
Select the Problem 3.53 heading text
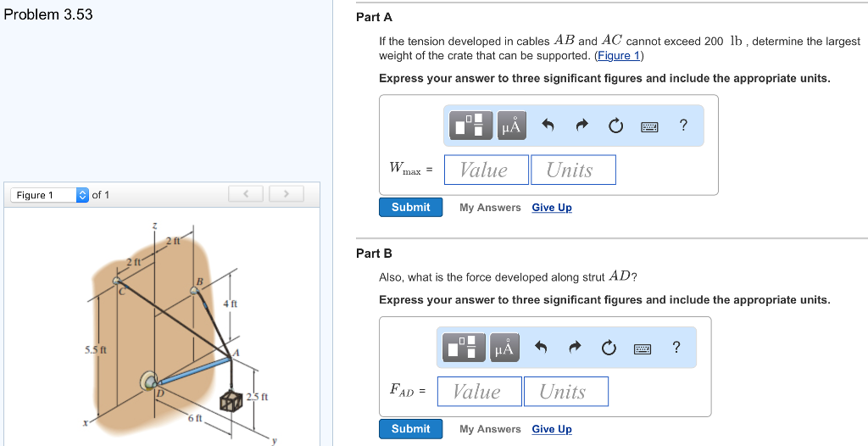[x=48, y=14]
